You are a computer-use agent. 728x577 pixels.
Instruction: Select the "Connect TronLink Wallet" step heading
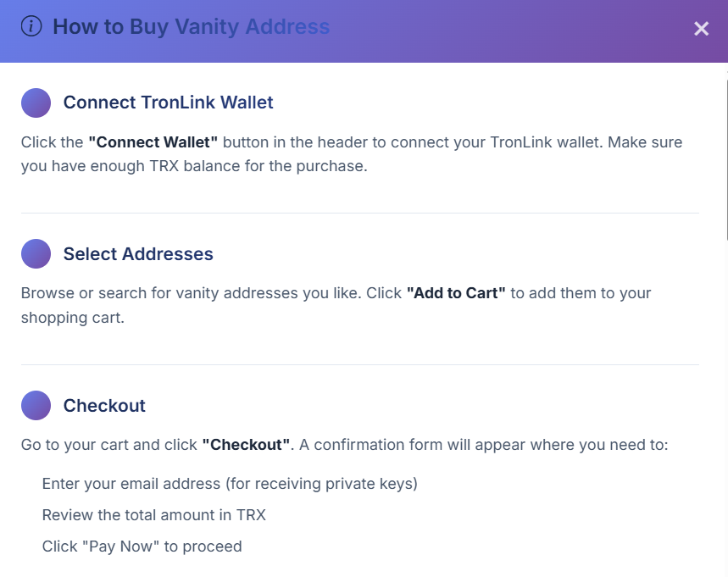(168, 103)
